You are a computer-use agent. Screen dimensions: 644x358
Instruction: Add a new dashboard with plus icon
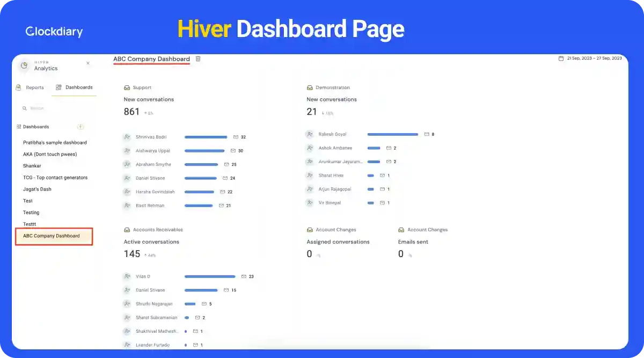[80, 127]
